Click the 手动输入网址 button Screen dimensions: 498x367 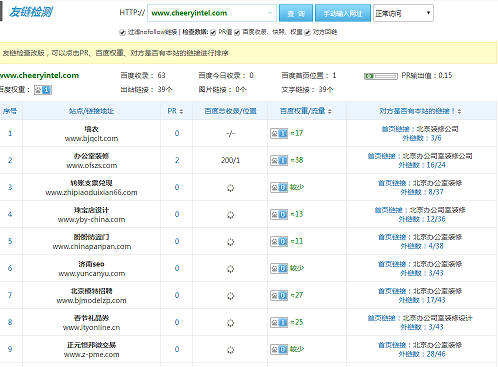pos(343,13)
